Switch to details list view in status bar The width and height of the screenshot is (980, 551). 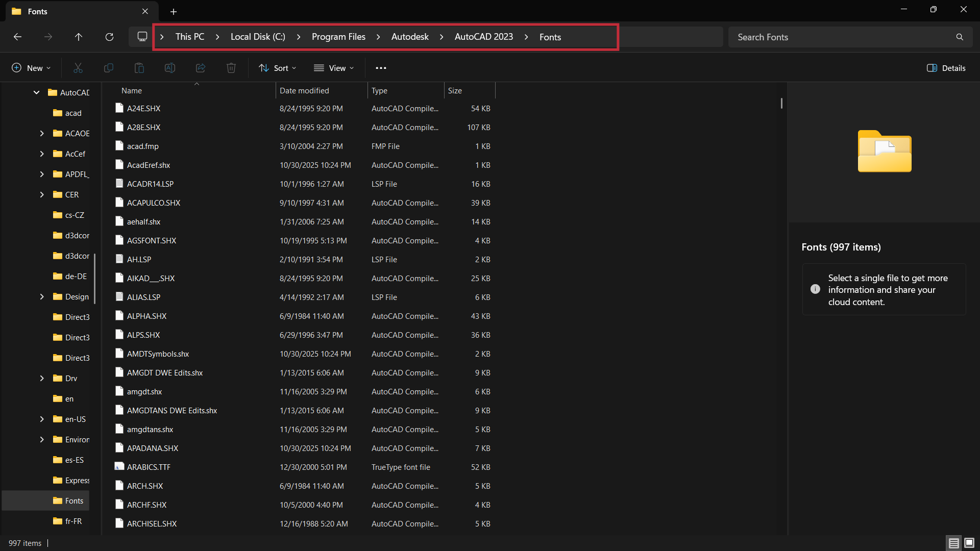[x=953, y=543]
